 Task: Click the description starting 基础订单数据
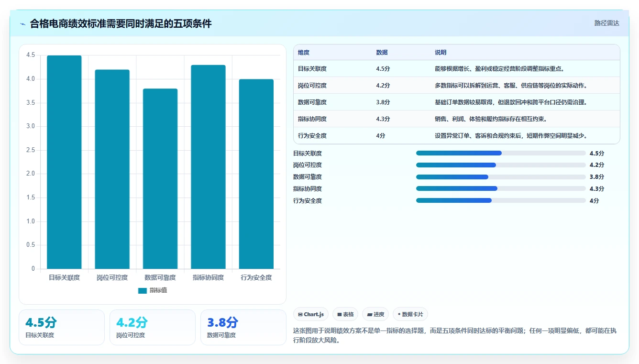pos(511,102)
